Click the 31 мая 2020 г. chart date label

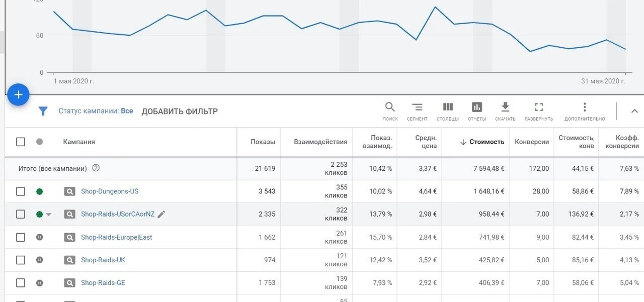(x=603, y=81)
